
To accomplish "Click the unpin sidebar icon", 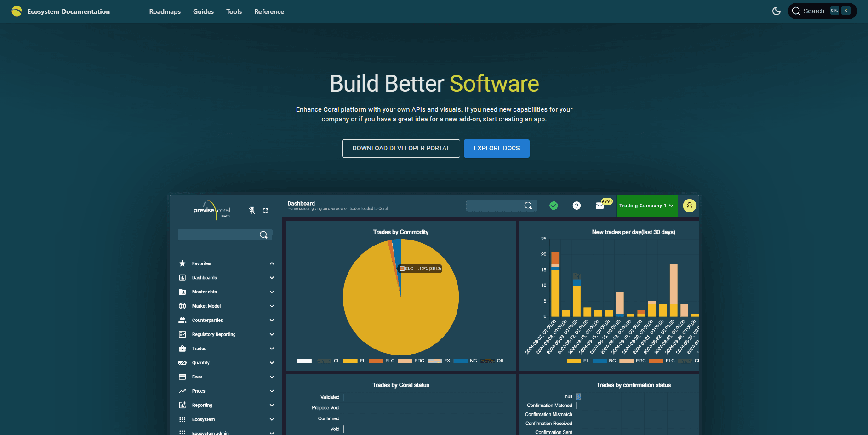I will pos(251,210).
